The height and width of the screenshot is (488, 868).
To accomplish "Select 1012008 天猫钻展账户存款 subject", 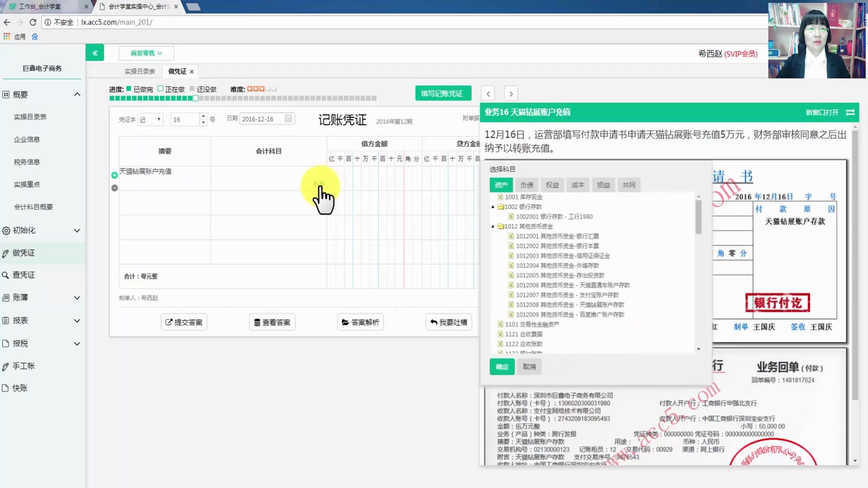I will tap(570, 305).
